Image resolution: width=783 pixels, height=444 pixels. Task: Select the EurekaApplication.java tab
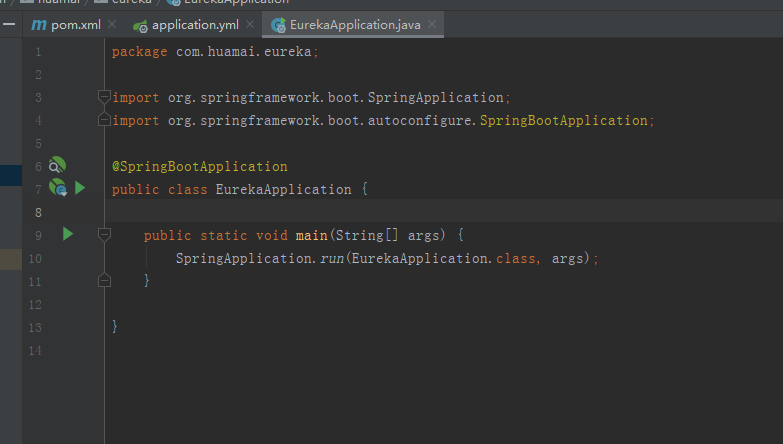(x=355, y=25)
